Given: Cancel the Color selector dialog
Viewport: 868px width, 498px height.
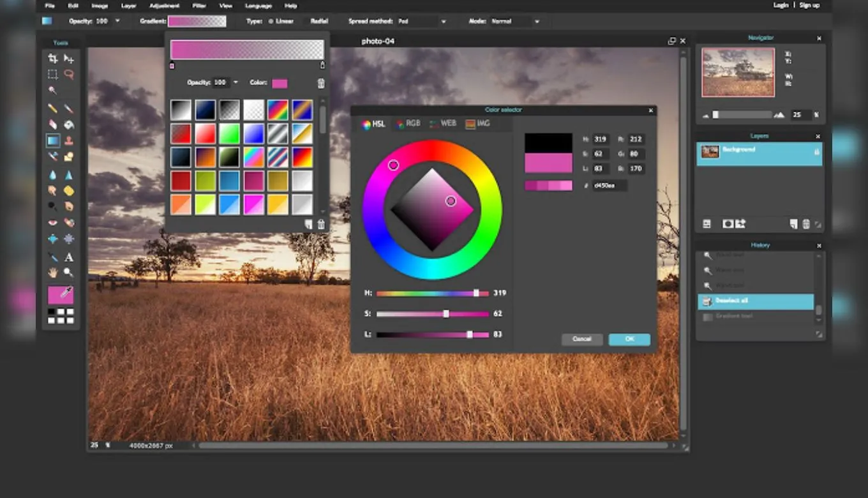Looking at the screenshot, I should click(x=581, y=340).
